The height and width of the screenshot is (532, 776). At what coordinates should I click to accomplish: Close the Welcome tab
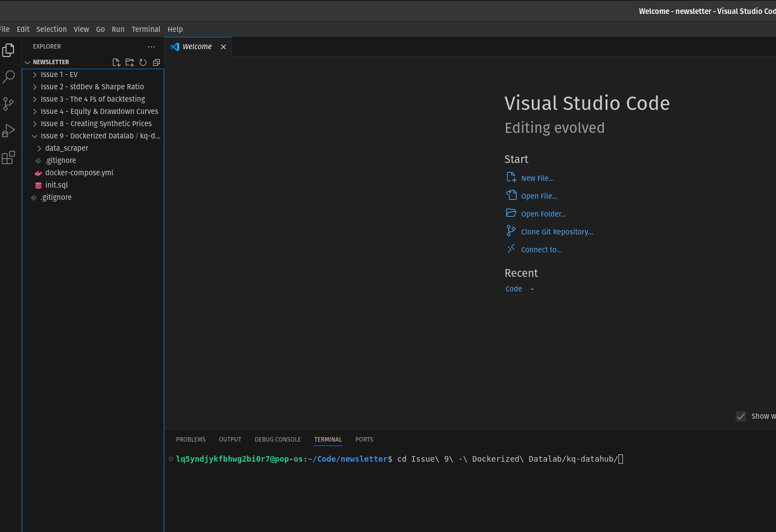point(223,47)
